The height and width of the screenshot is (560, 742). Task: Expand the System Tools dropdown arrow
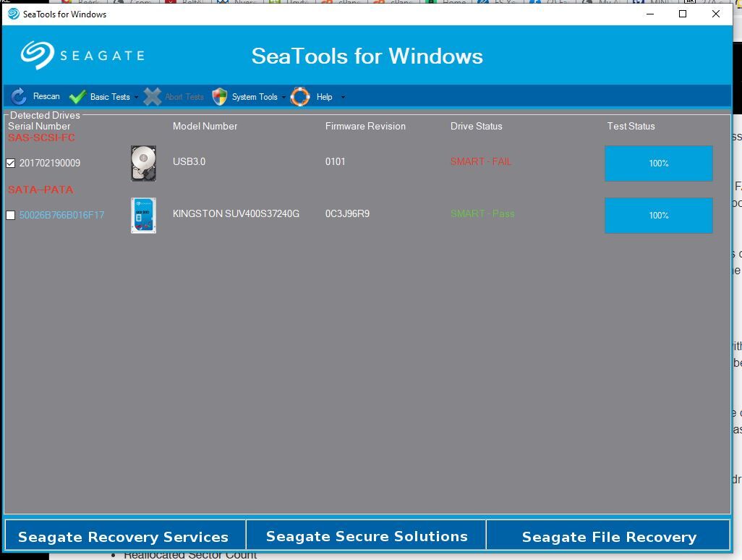pyautogui.click(x=283, y=97)
